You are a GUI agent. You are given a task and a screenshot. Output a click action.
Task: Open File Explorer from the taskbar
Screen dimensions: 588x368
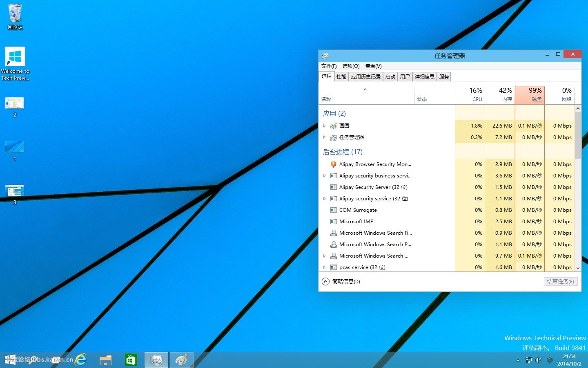pos(105,360)
